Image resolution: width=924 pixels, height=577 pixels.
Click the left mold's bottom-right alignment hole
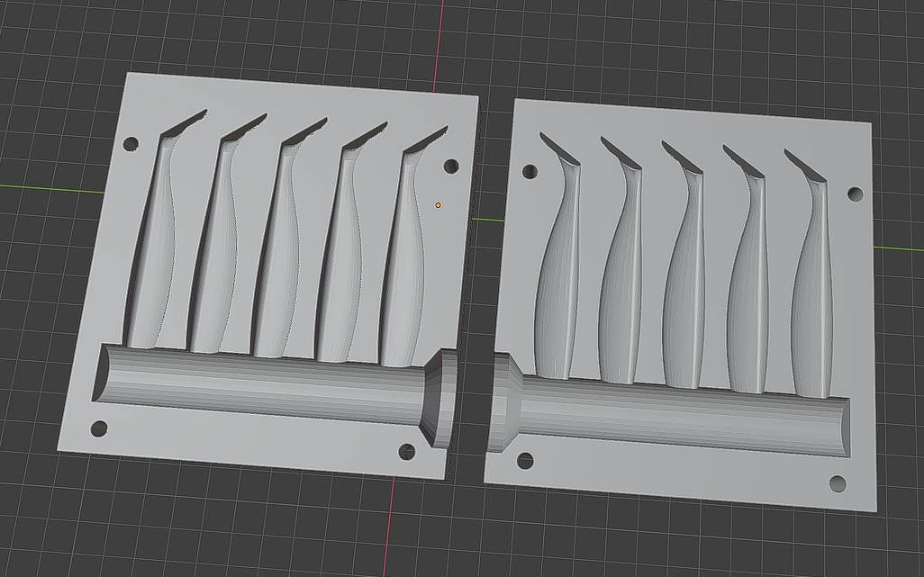[406, 452]
